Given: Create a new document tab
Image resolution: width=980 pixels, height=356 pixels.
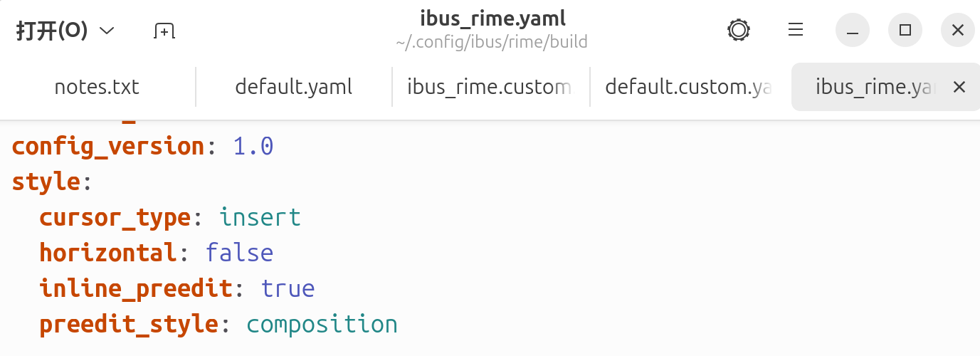Looking at the screenshot, I should click(x=164, y=31).
